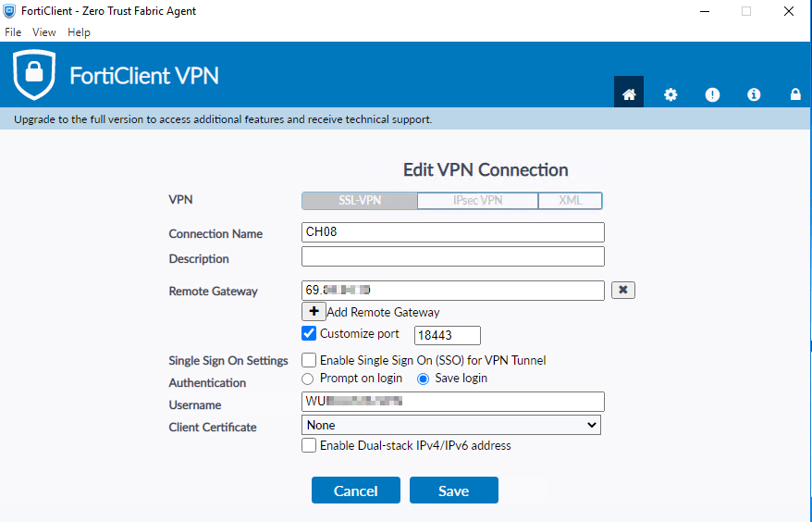This screenshot has width=812, height=522.
Task: Click the Connection Name field
Action: pyautogui.click(x=453, y=232)
